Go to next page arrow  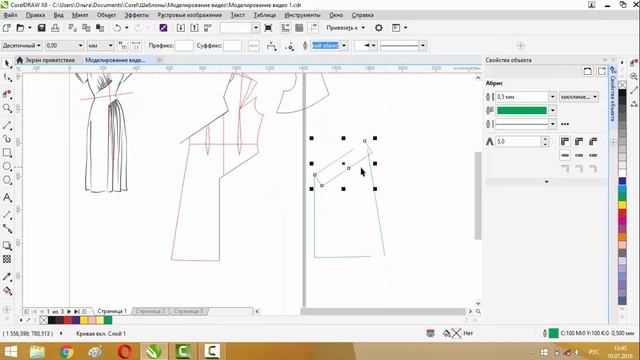tap(69, 311)
